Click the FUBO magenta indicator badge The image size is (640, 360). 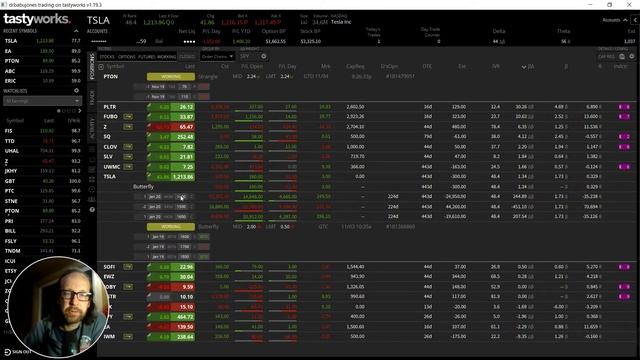click(x=624, y=117)
